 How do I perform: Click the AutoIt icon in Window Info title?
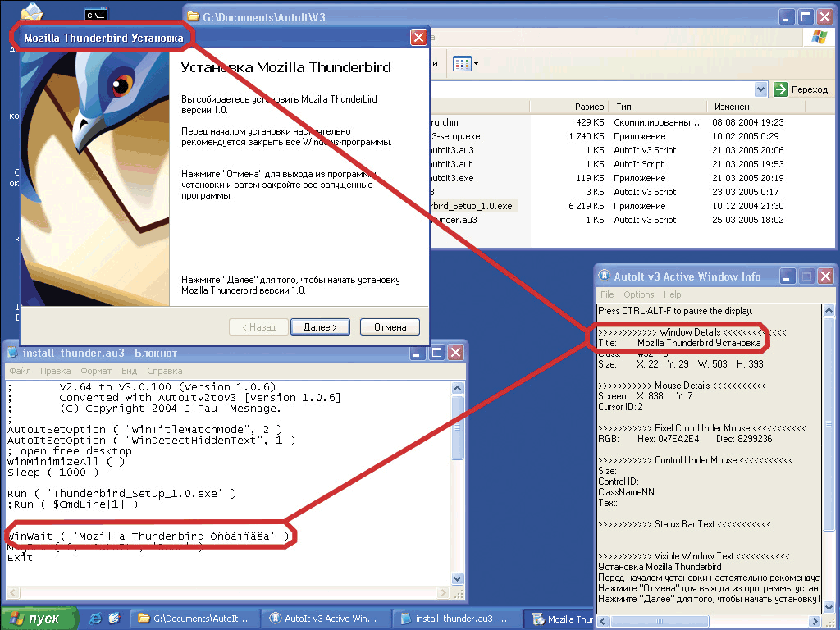click(605, 276)
